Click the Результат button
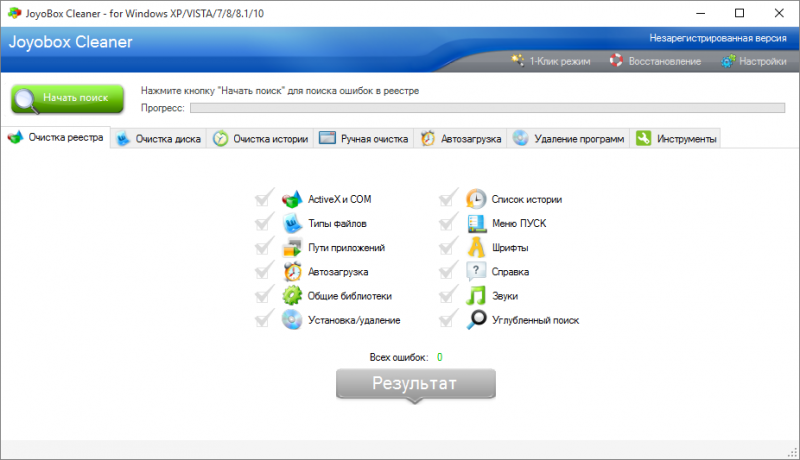The width and height of the screenshot is (800, 460). click(x=415, y=384)
